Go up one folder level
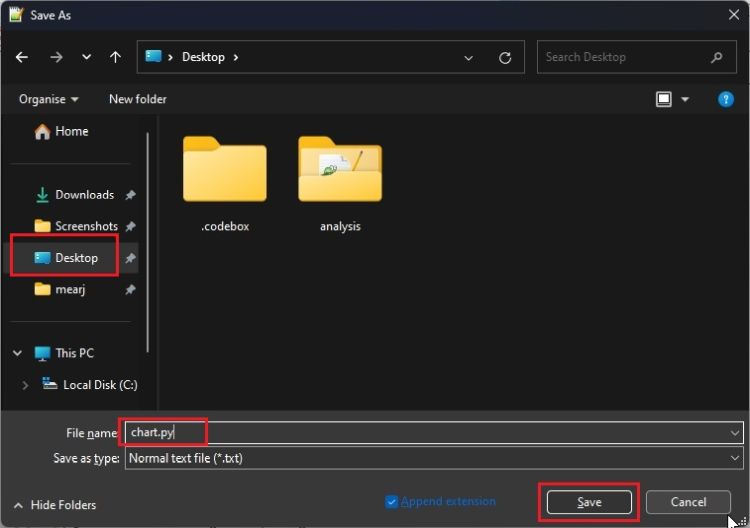The width and height of the screenshot is (750, 528). pos(115,57)
